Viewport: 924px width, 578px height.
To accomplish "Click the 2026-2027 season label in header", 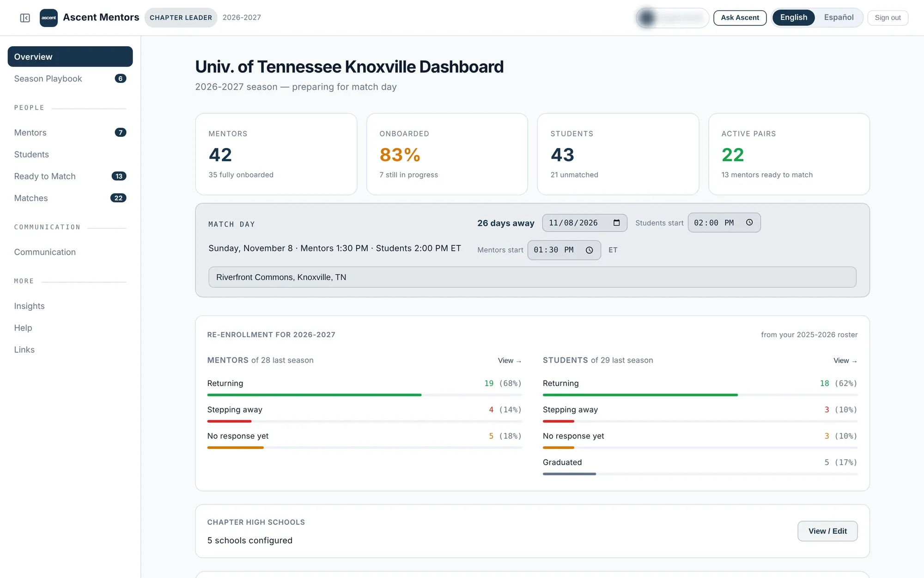I will coord(242,18).
